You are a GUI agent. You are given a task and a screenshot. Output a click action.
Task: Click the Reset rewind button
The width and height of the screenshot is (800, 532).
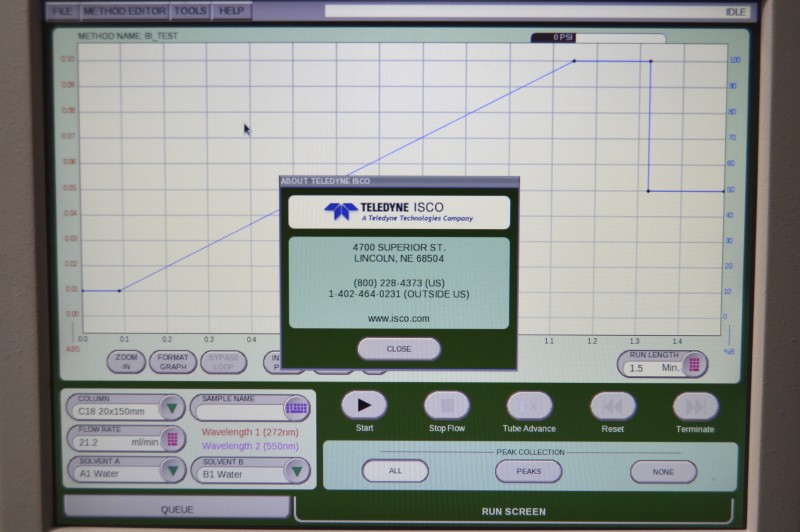pyautogui.click(x=612, y=405)
